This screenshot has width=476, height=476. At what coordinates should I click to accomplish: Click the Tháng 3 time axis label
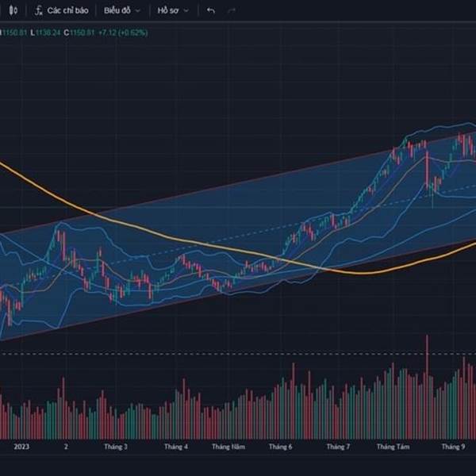coord(116,447)
